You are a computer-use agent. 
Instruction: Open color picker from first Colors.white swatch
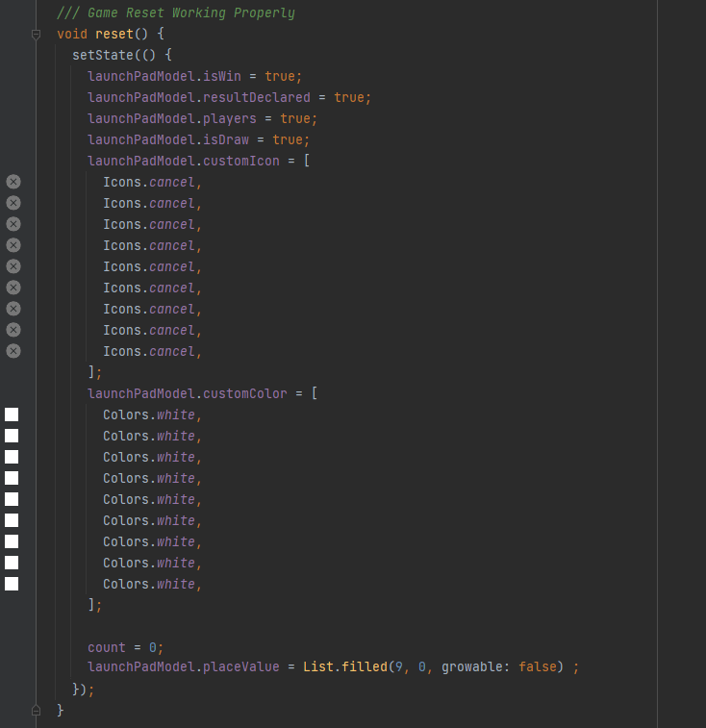[12, 414]
